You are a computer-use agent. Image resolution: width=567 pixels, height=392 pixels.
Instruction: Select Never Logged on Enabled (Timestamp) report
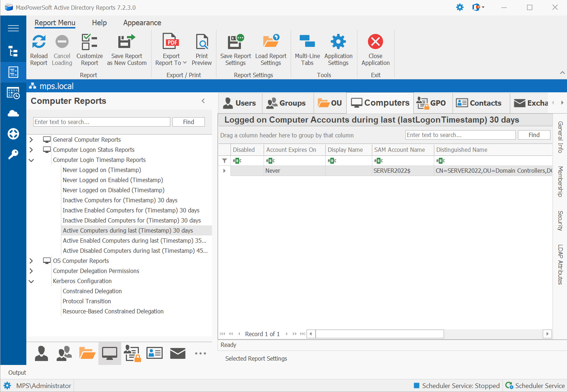point(113,180)
